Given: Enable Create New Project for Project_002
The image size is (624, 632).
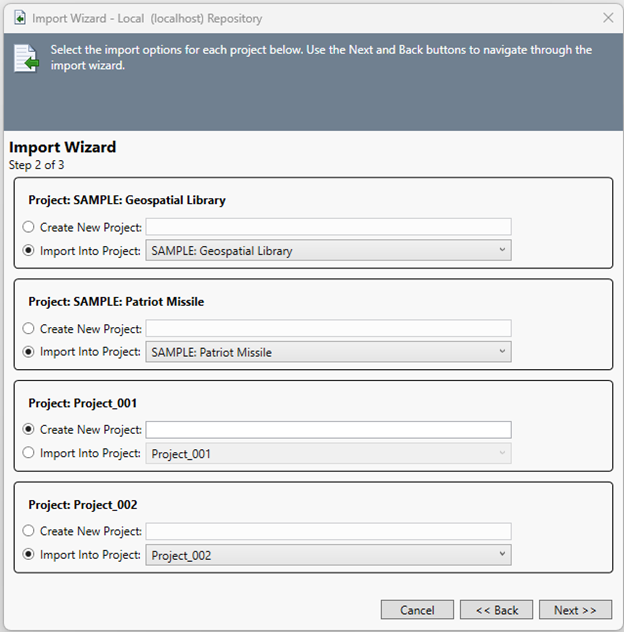Looking at the screenshot, I should (x=29, y=531).
